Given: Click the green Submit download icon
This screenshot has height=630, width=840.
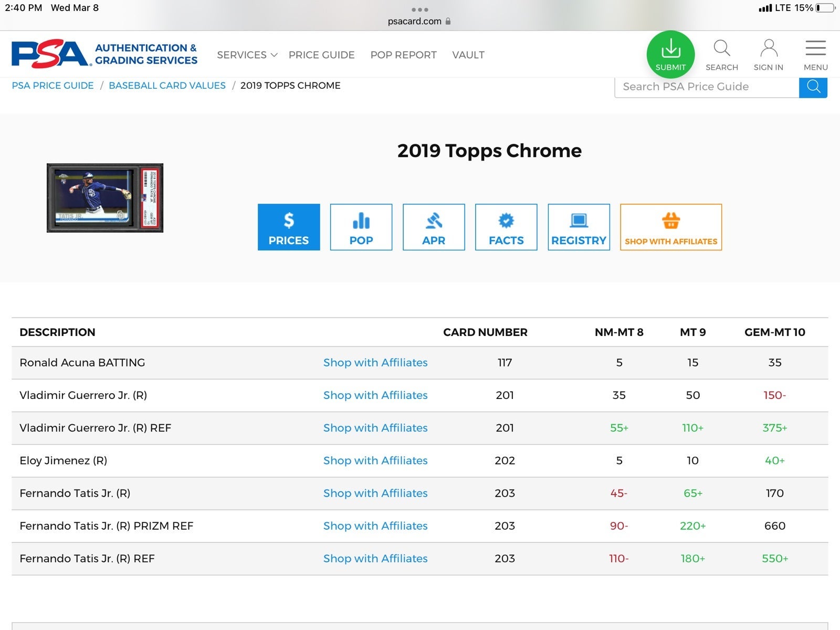Looking at the screenshot, I should point(670,55).
